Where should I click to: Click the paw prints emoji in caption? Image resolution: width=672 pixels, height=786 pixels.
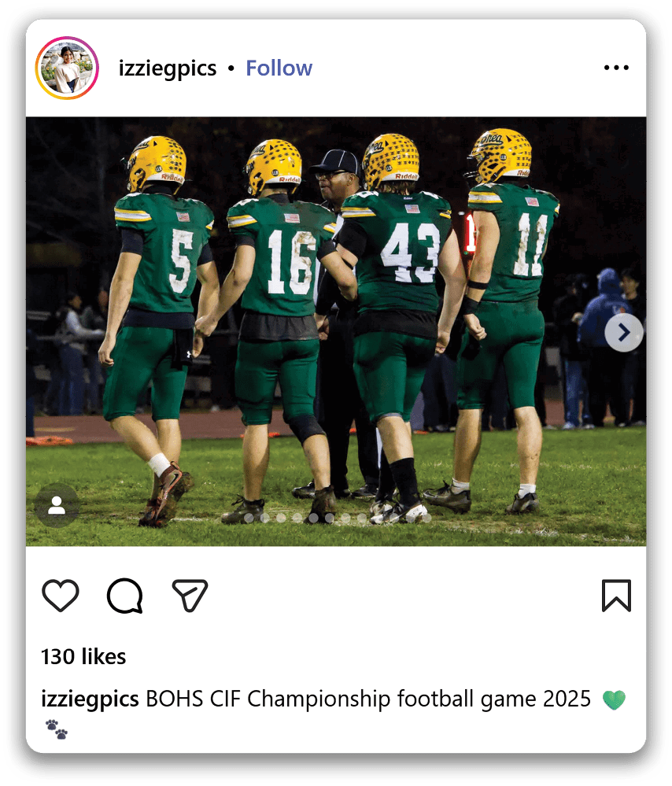[x=57, y=729]
